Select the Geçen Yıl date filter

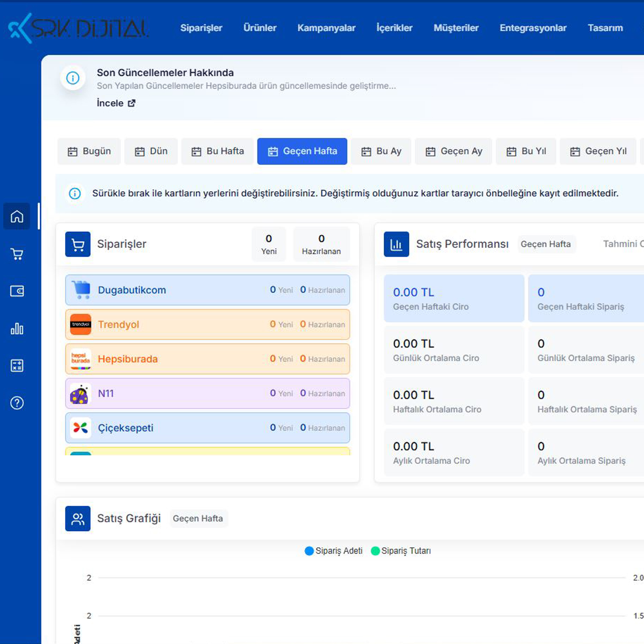coord(598,151)
